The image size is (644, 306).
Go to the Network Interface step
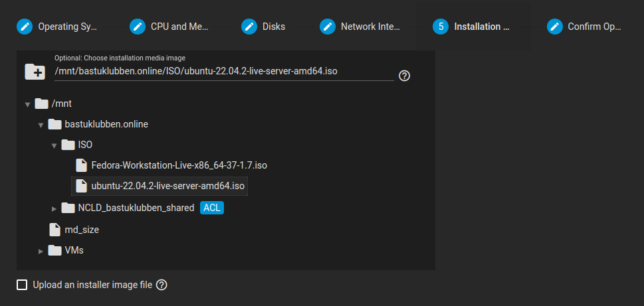[x=370, y=27]
